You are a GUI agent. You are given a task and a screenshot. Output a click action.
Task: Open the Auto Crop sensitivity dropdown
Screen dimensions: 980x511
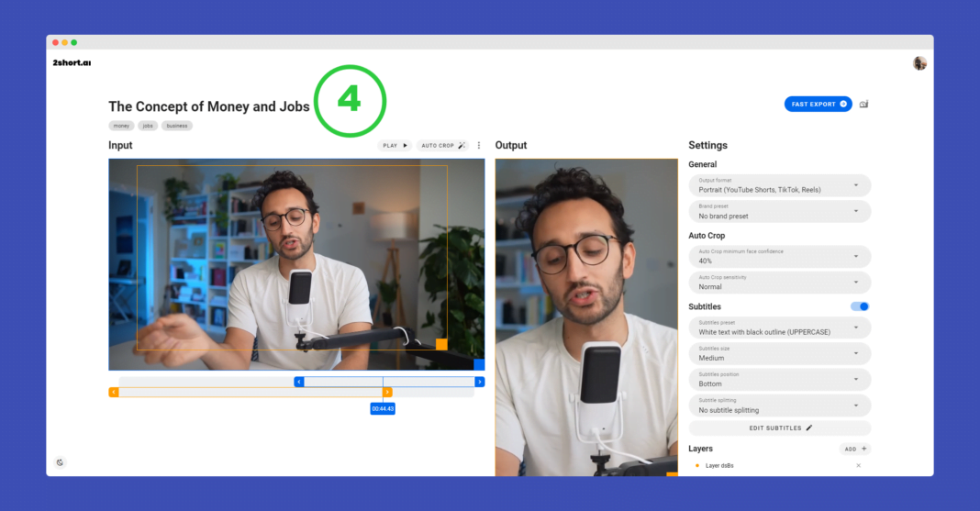[x=780, y=283]
